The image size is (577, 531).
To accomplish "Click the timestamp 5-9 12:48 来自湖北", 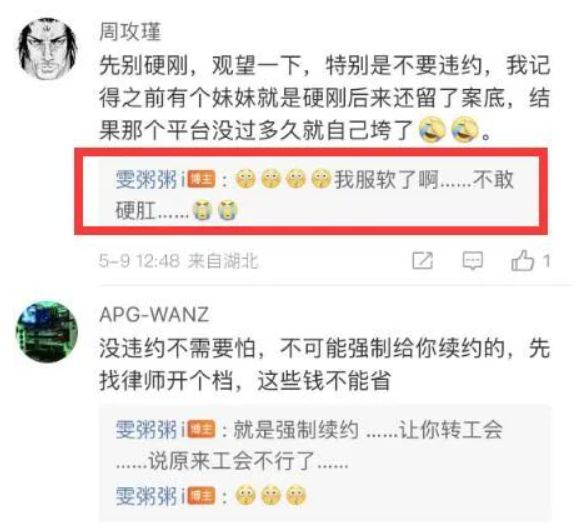I will point(178,261).
